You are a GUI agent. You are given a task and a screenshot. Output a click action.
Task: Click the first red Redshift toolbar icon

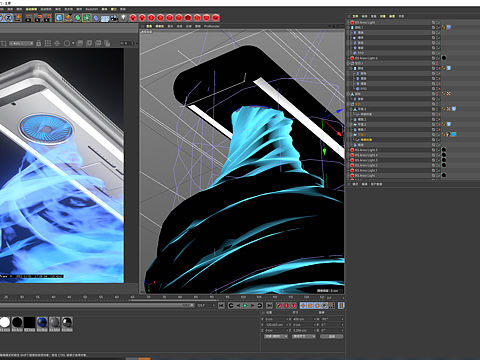[133, 17]
